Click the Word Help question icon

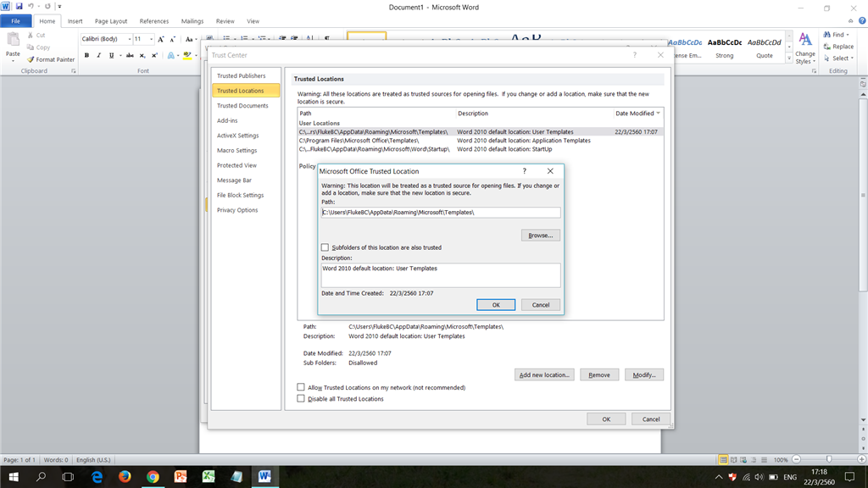click(862, 21)
